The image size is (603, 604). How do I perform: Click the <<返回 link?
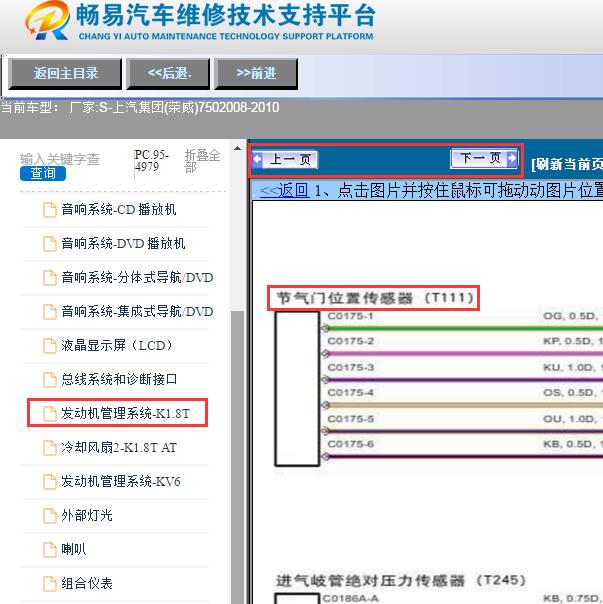click(x=284, y=190)
